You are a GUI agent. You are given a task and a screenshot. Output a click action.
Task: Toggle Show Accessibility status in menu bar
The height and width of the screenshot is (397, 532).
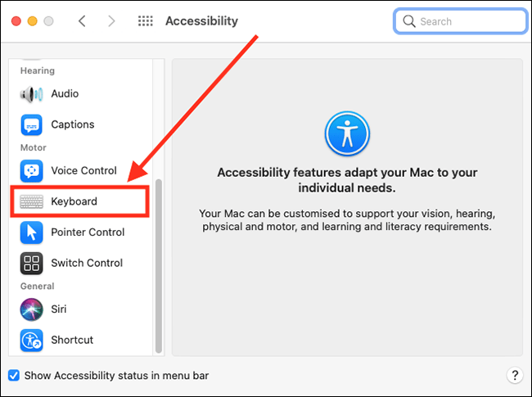click(x=14, y=376)
